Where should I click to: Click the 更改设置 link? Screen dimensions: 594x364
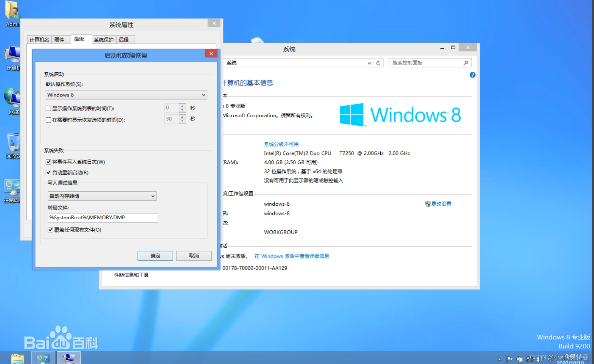441,204
